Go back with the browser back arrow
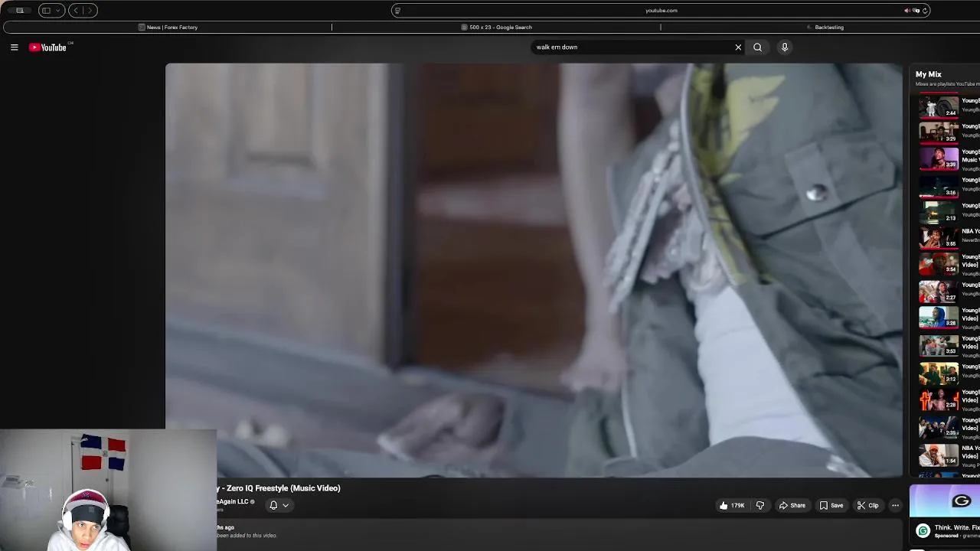Screen dimensions: 980x551 point(75,11)
